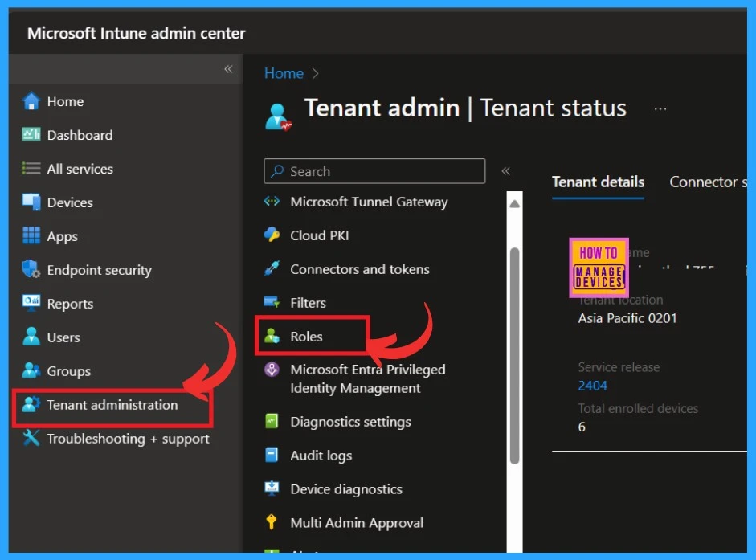Click the Tenant administration gear-person icon
Image resolution: width=756 pixels, height=560 pixels.
click(x=31, y=404)
